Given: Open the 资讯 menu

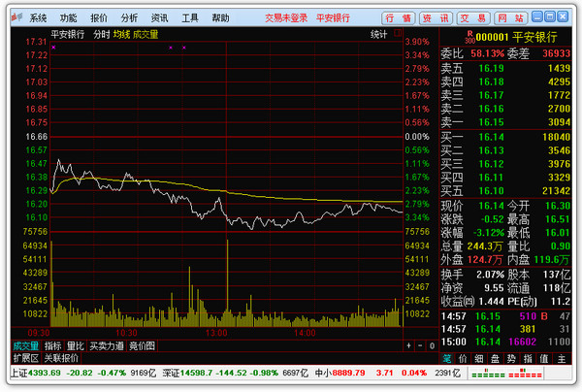Looking at the screenshot, I should click(x=160, y=17).
